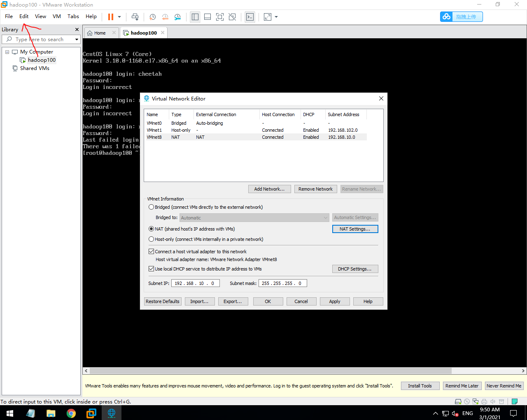Image resolution: width=527 pixels, height=420 pixels.
Task: Click the Subnet mask field
Action: tap(283, 283)
